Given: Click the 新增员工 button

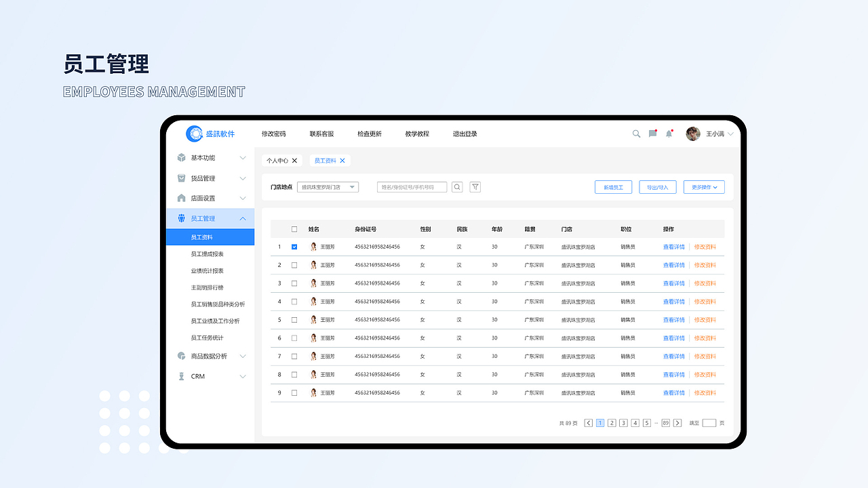Looking at the screenshot, I should coord(613,187).
